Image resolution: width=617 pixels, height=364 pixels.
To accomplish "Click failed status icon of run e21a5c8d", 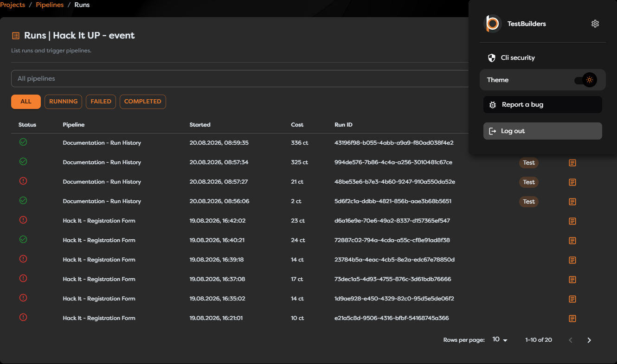I will click(23, 317).
